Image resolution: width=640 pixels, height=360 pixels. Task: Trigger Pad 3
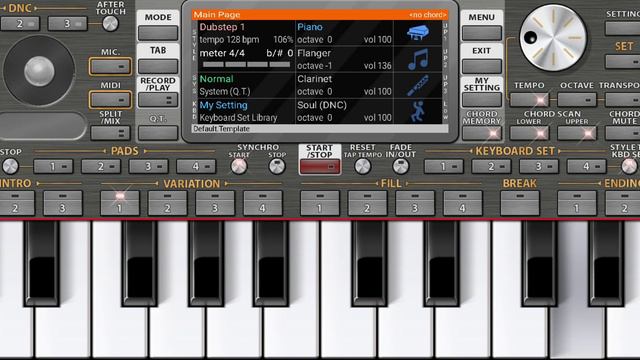(x=149, y=167)
